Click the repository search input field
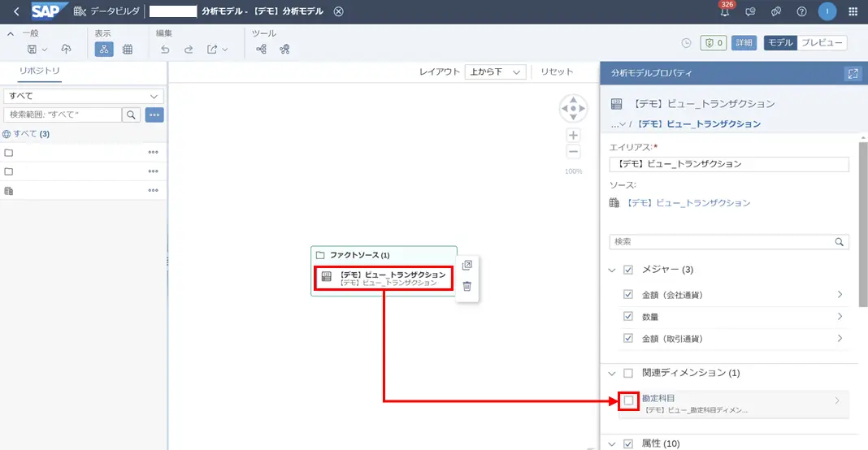The height and width of the screenshot is (450, 868). (63, 115)
